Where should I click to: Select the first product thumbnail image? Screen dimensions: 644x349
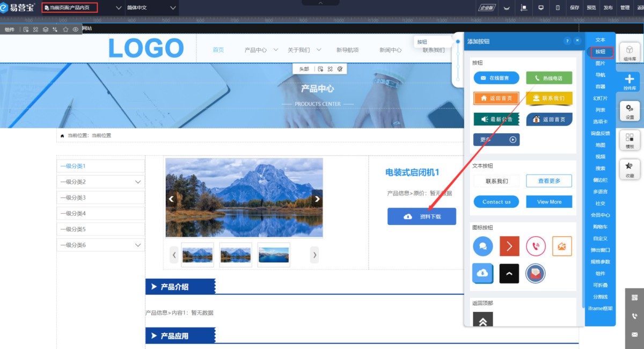(197, 255)
